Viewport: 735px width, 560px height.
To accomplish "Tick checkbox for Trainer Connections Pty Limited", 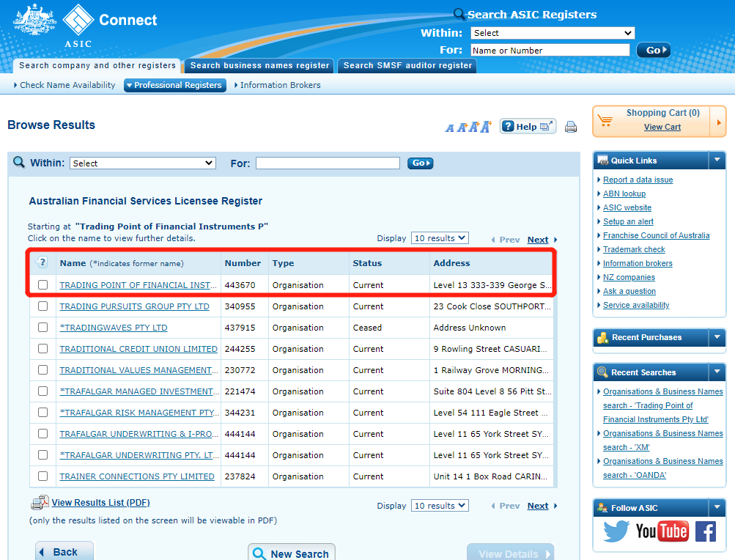I will (43, 476).
